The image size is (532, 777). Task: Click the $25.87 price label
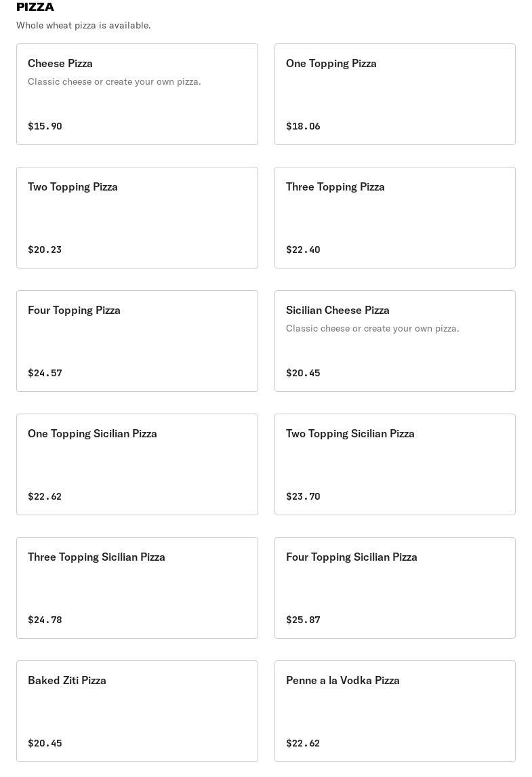(303, 620)
